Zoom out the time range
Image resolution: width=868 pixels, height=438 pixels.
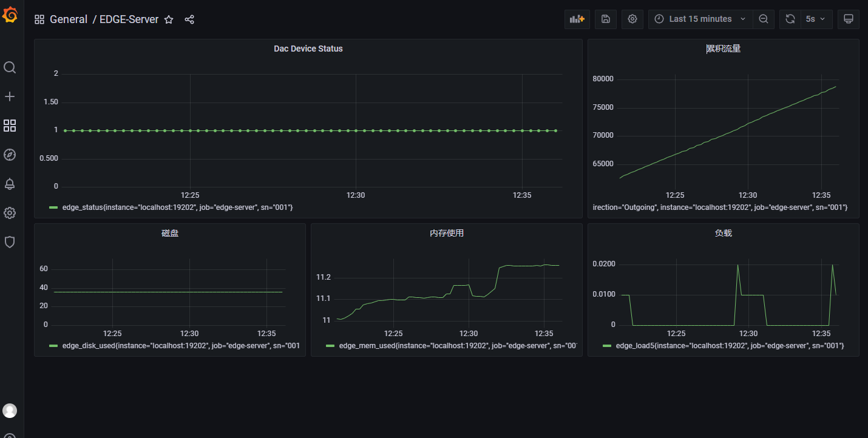pyautogui.click(x=764, y=19)
